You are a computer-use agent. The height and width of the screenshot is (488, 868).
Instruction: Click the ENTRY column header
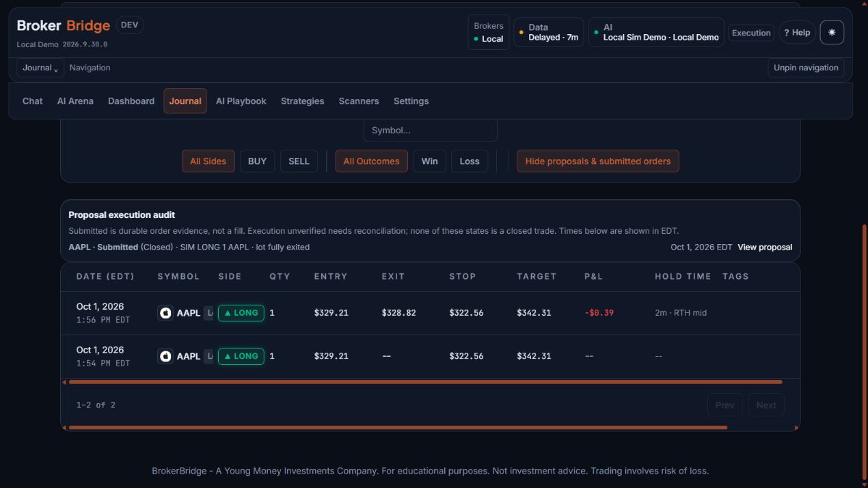tap(331, 276)
